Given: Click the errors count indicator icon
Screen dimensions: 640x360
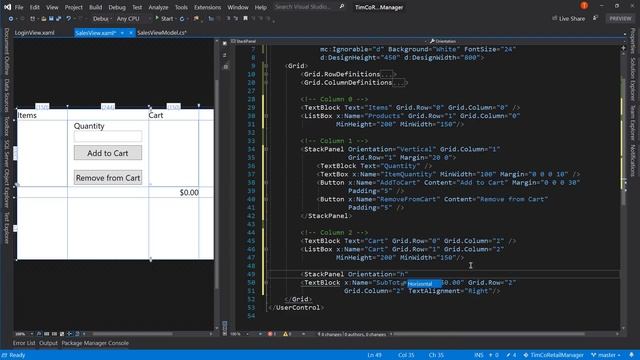Looking at the screenshot, I should (271, 334).
